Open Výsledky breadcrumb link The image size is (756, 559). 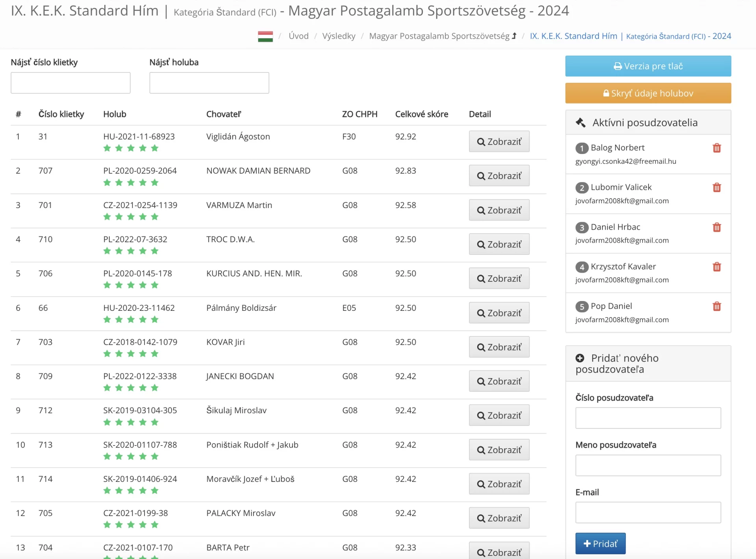(339, 36)
